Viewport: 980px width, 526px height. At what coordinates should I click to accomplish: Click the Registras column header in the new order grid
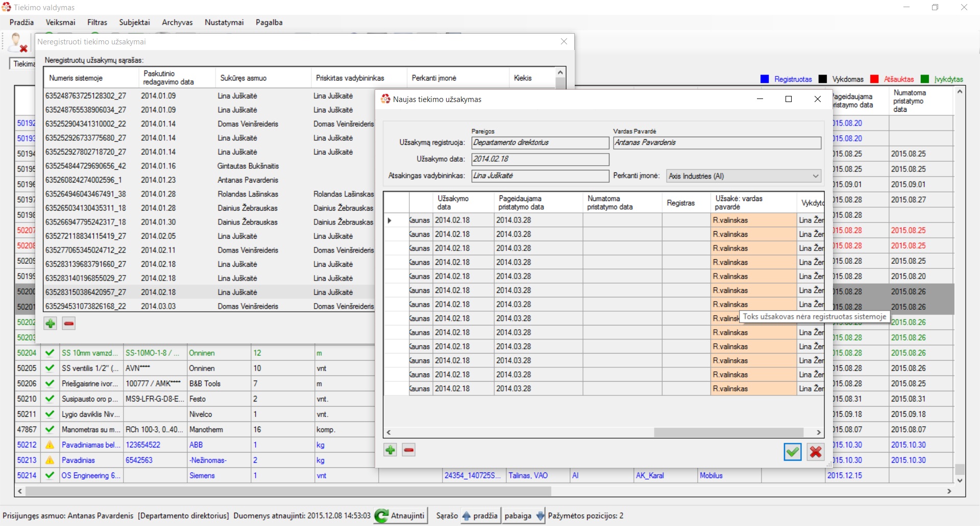[686, 203]
